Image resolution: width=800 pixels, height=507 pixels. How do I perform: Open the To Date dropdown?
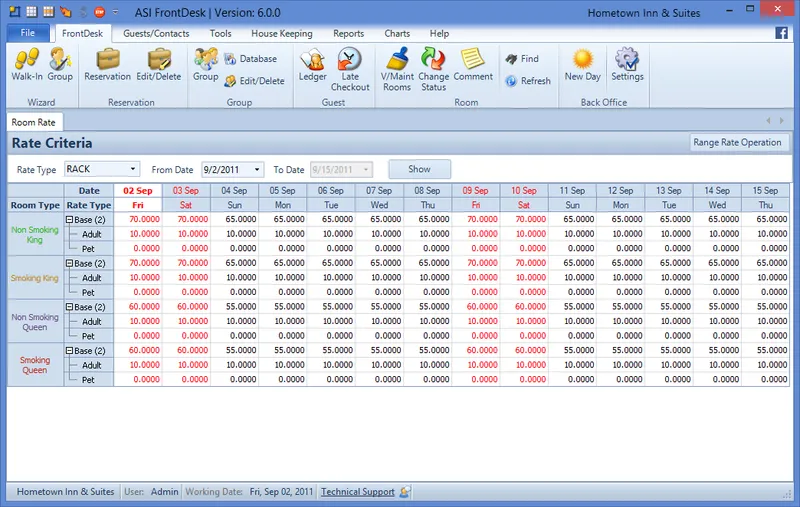point(365,169)
